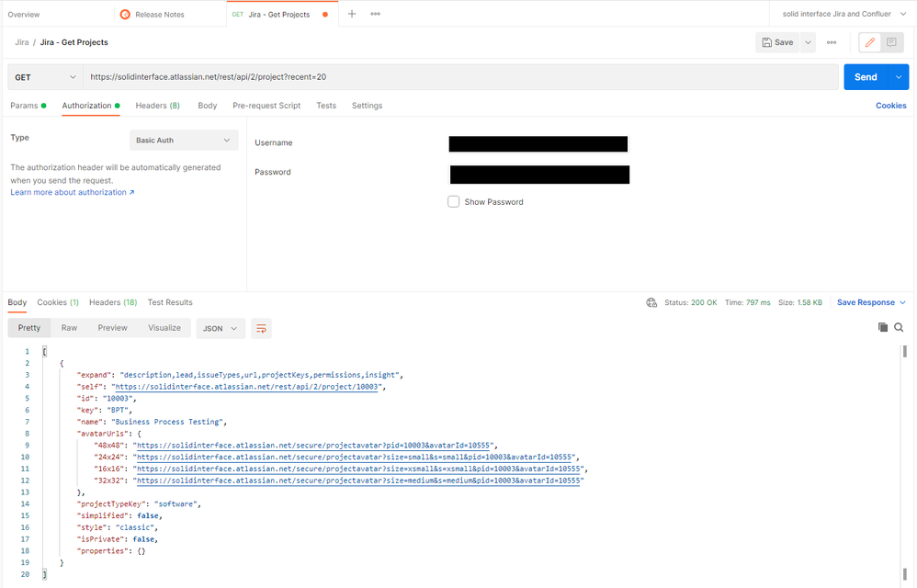Click Save Response
Image resolution: width=917 pixels, height=588 pixels.
[866, 301]
